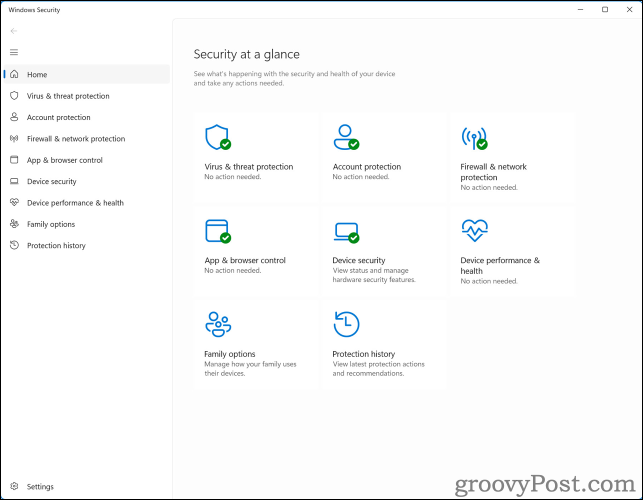Click the Account protection person icon in sidebar
The height and width of the screenshot is (500, 643).
click(14, 117)
